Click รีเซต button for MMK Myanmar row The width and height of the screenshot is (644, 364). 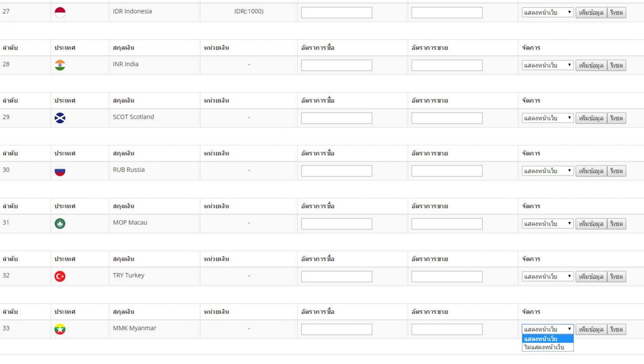(617, 329)
